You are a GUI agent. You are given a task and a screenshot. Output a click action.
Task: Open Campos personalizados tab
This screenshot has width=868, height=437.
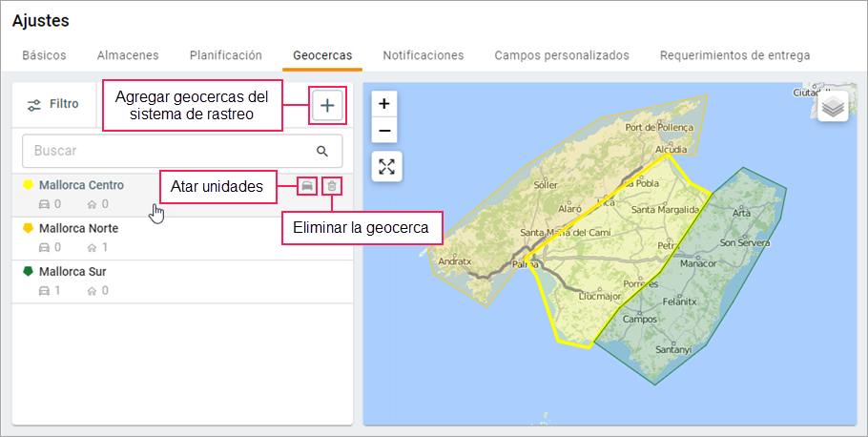tap(561, 55)
